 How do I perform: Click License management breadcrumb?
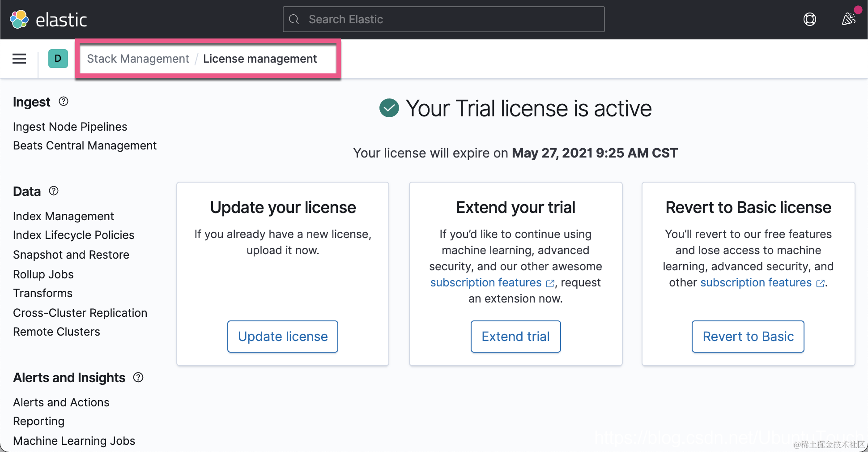coord(260,59)
